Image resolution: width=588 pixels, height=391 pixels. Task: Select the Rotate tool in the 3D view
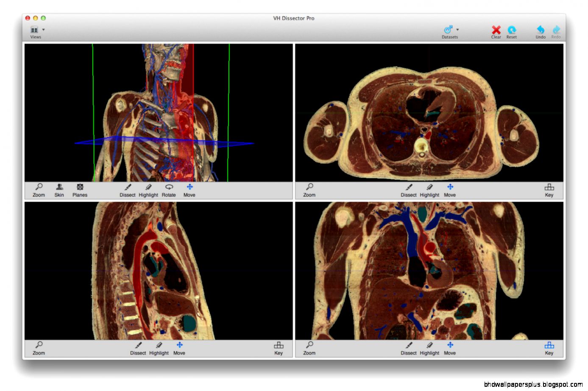168,190
